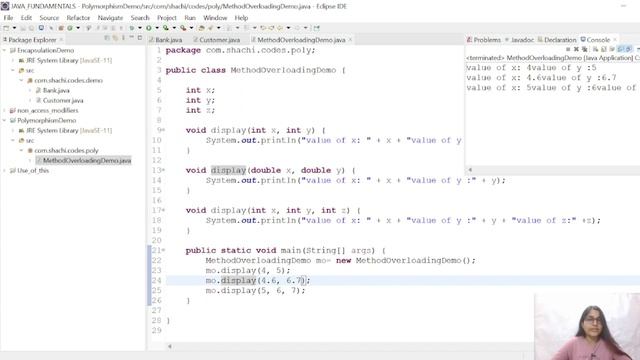Image resolution: width=640 pixels, height=360 pixels.
Task: Click Bank.java file icon in Package Explorer
Action: (x=38, y=90)
